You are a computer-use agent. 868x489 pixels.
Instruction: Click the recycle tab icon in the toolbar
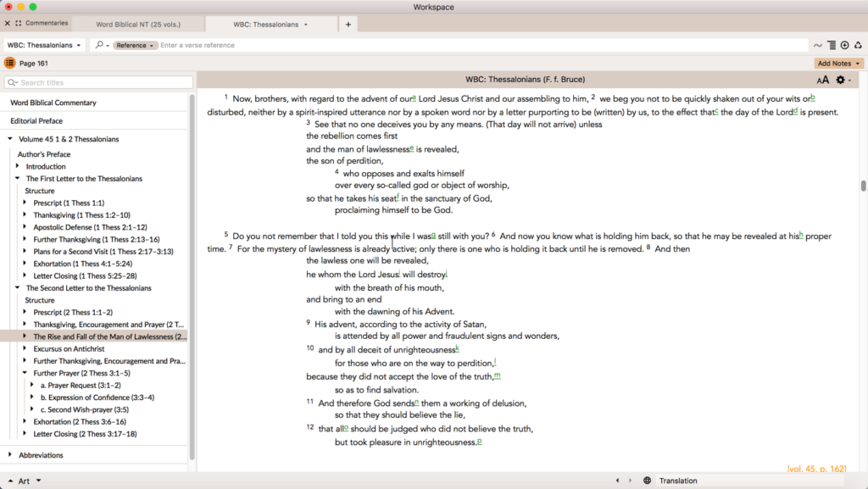tap(858, 45)
